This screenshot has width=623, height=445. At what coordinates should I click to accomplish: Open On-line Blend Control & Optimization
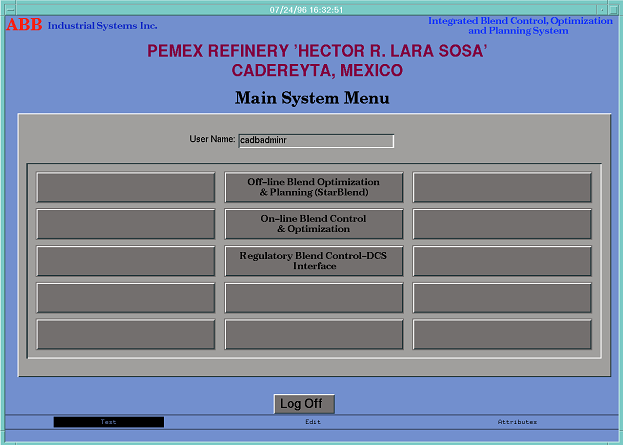(314, 224)
